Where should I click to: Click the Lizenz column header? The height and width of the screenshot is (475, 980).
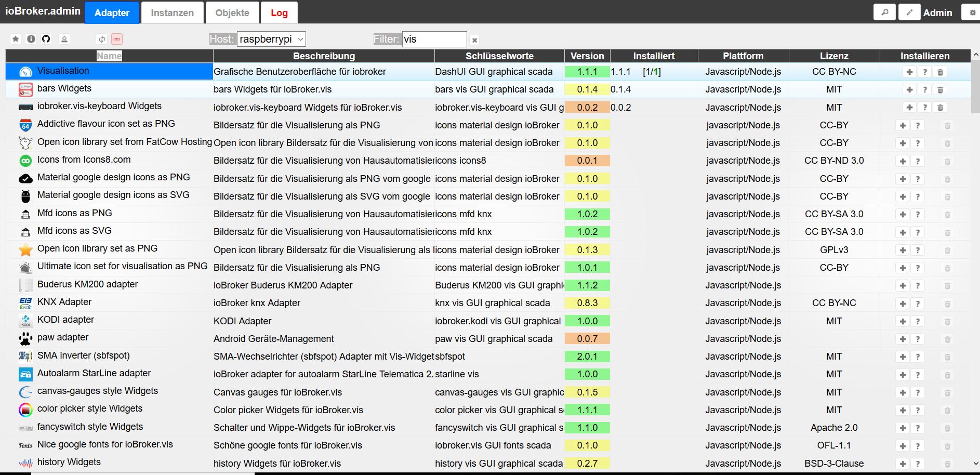point(834,56)
